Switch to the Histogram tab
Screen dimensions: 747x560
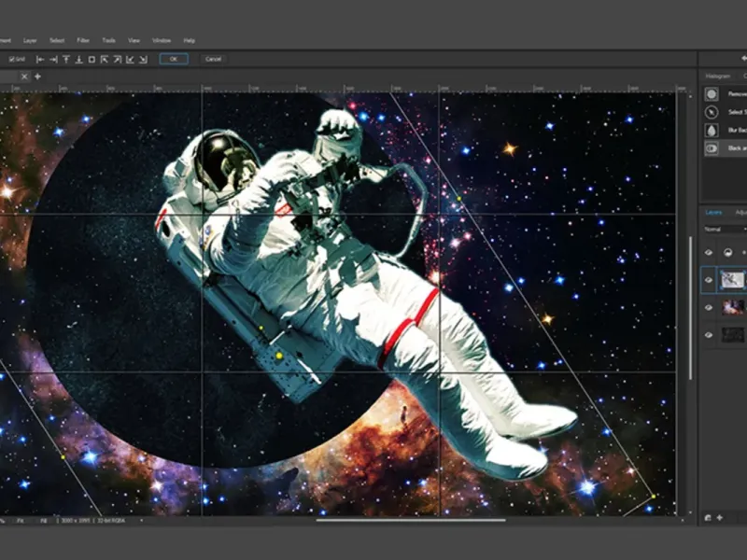point(718,76)
